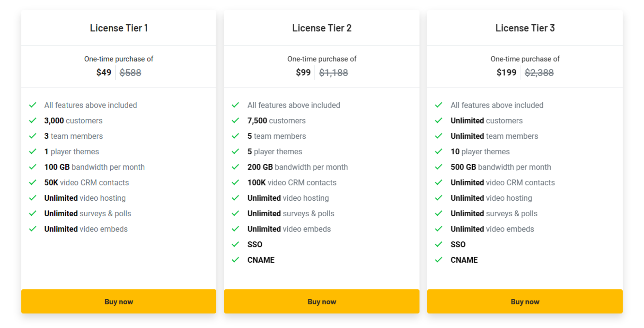
Task: Click the License Tier 2 heading
Action: 322,28
